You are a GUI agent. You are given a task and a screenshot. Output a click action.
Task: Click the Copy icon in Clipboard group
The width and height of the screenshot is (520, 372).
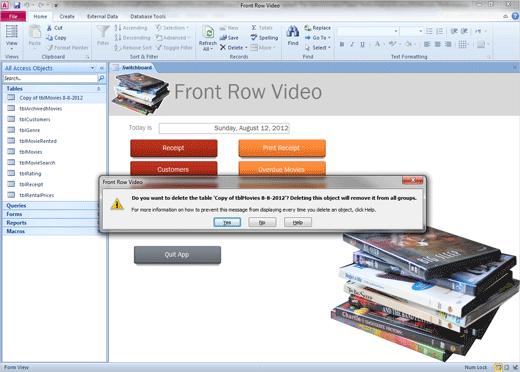coord(49,38)
